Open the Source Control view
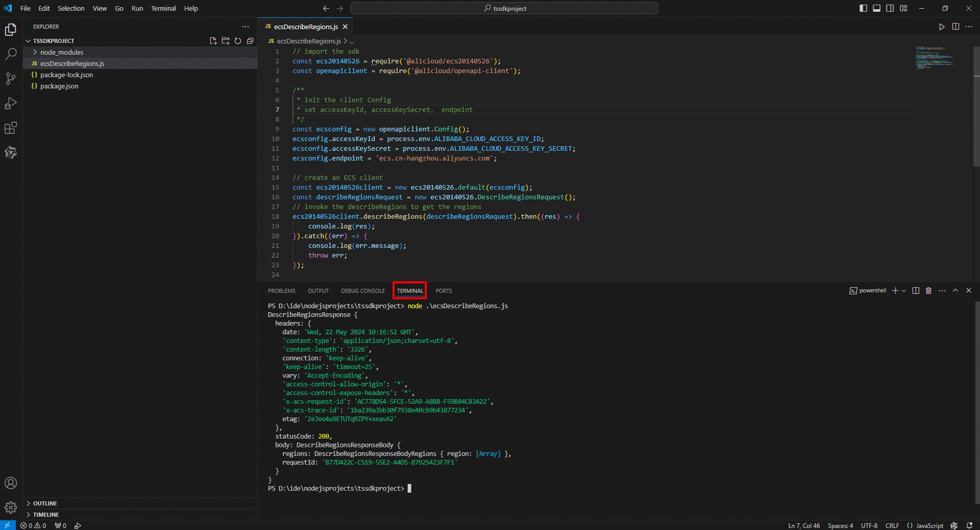The width and height of the screenshot is (980, 530). click(x=11, y=79)
